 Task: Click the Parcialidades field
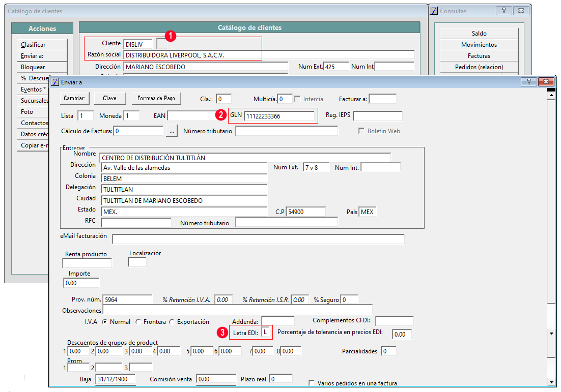point(388,351)
